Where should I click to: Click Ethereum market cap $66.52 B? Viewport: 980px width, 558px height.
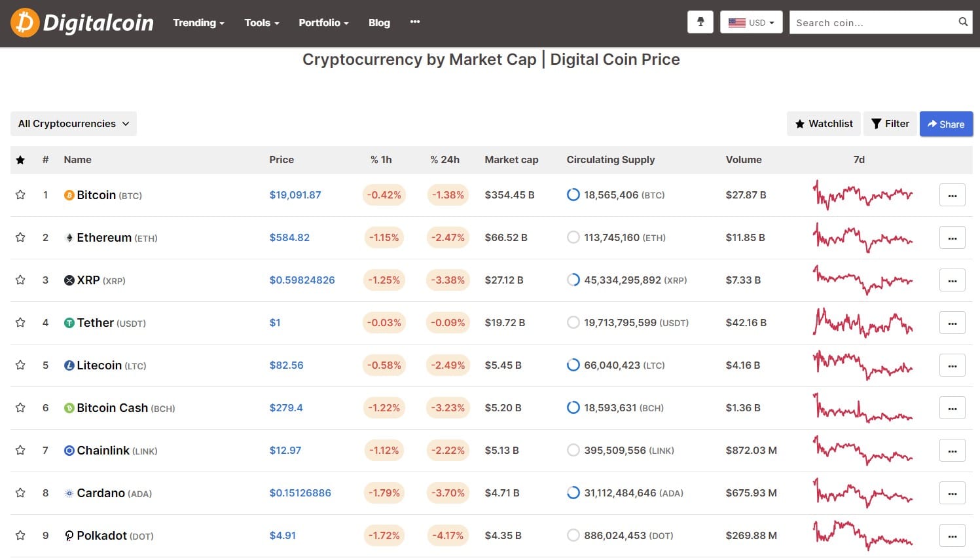click(506, 238)
